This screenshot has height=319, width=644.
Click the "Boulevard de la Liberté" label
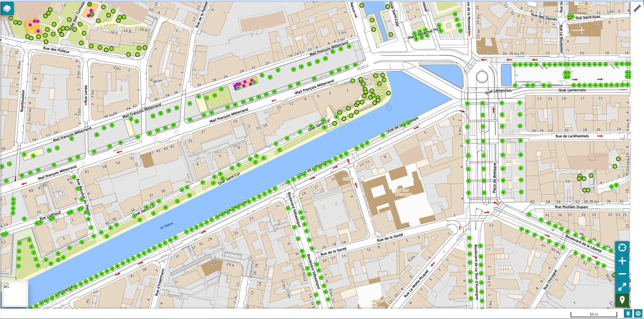tap(583, 243)
